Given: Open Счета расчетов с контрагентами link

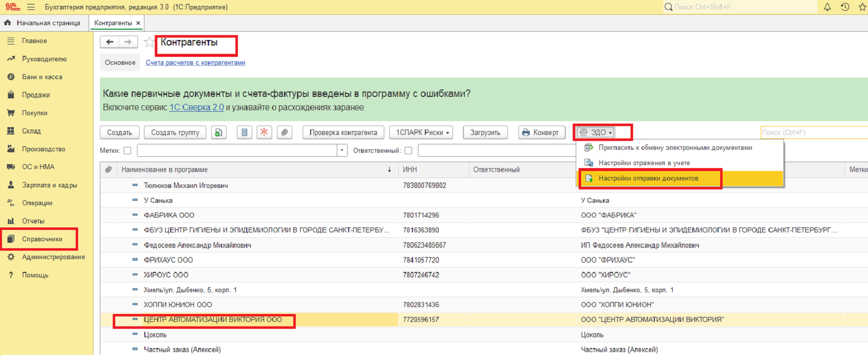Looking at the screenshot, I should coord(195,63).
